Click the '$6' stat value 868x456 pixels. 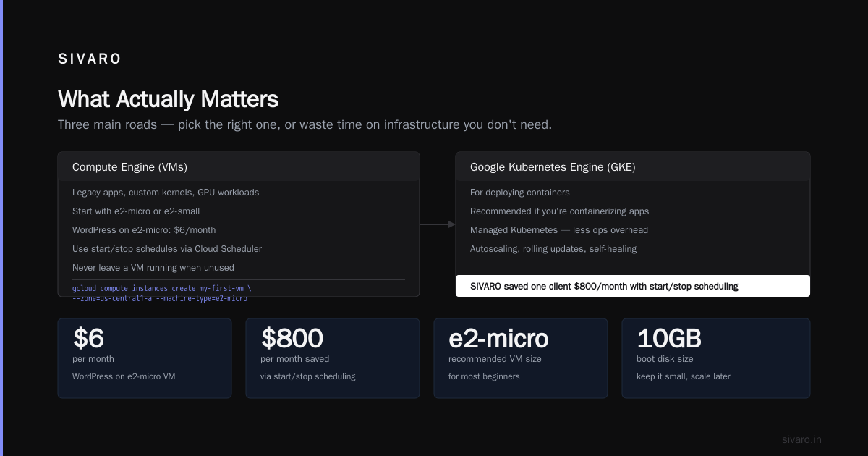tap(88, 338)
